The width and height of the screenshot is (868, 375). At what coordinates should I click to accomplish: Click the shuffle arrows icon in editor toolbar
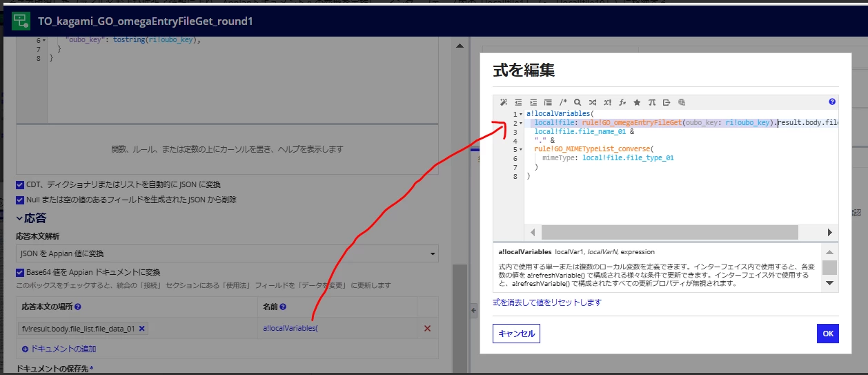point(593,102)
